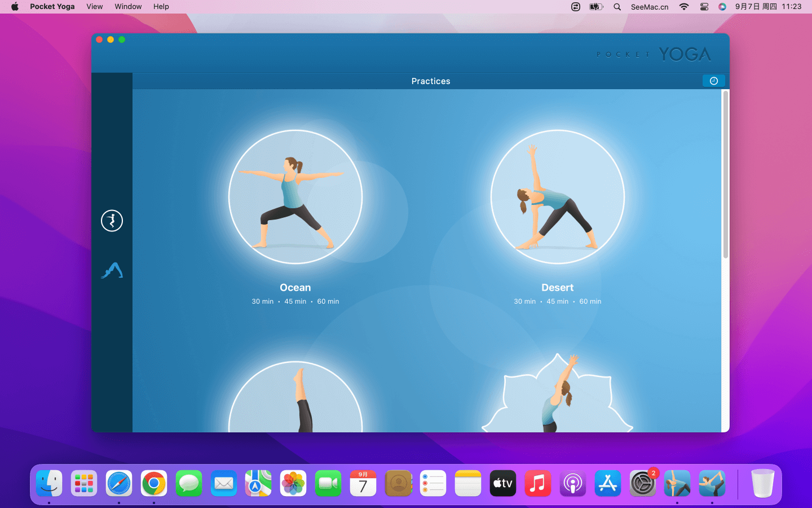Open the View menu
The width and height of the screenshot is (812, 508).
pos(94,7)
